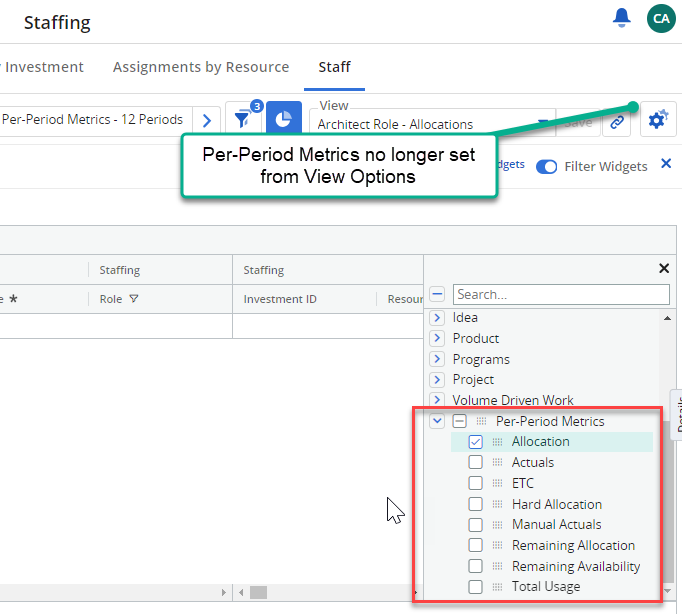Check the Manual Actuals checkbox
This screenshot has width=682, height=614.
click(475, 524)
